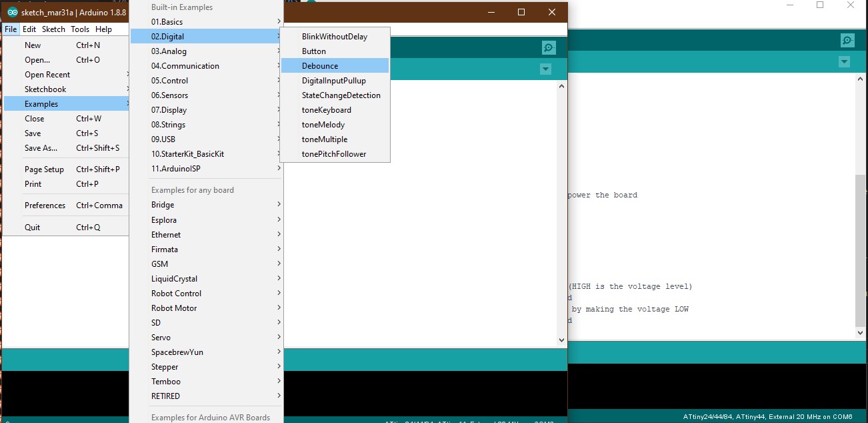Open Serial Monitor in front Arduino window
868x423 pixels.
click(x=549, y=47)
